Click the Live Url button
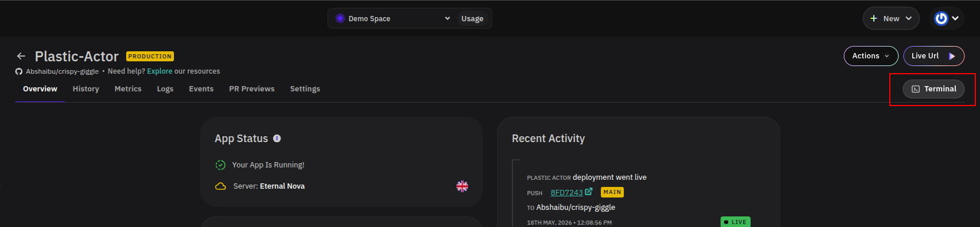This screenshot has width=980, height=227. click(933, 56)
